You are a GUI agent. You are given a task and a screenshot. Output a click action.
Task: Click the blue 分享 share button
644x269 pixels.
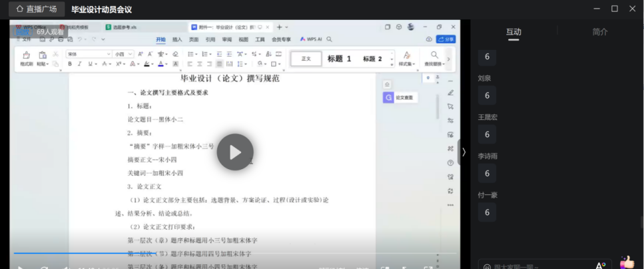coord(446,39)
